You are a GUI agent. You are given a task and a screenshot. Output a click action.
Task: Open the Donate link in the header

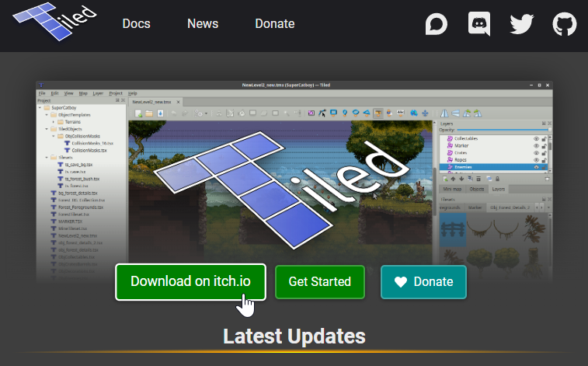pyautogui.click(x=275, y=23)
